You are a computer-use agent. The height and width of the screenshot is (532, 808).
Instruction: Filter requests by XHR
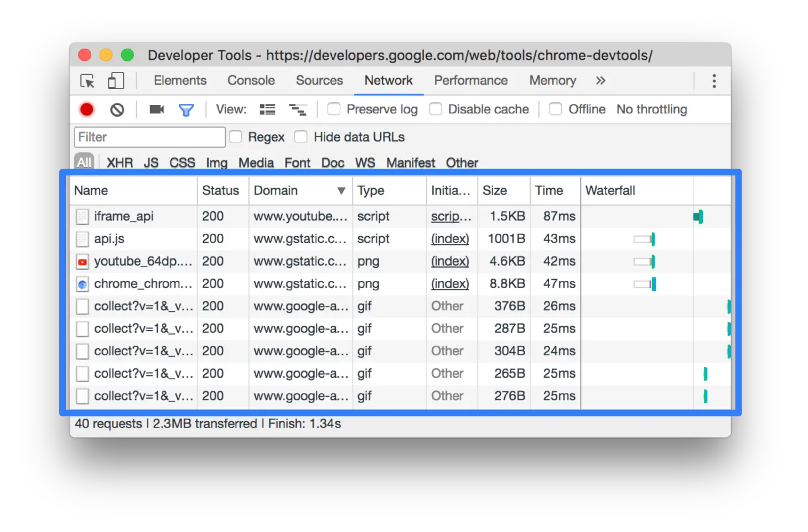point(120,163)
